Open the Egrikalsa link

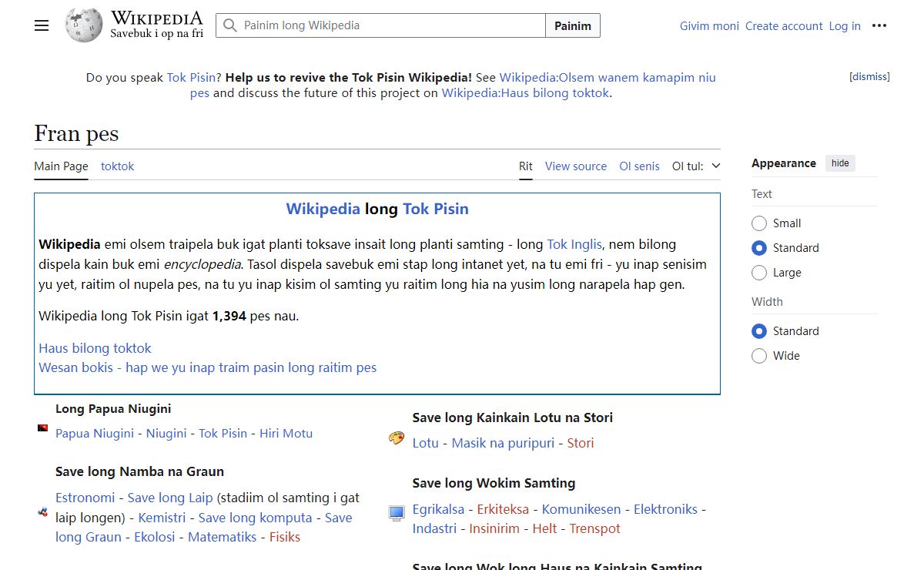pyautogui.click(x=438, y=509)
